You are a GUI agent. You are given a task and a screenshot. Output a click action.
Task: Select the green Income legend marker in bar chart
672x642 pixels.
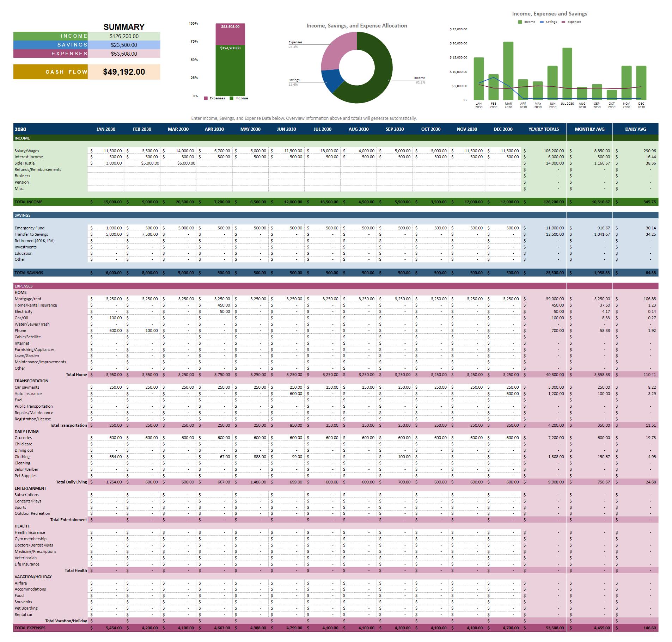click(x=520, y=22)
